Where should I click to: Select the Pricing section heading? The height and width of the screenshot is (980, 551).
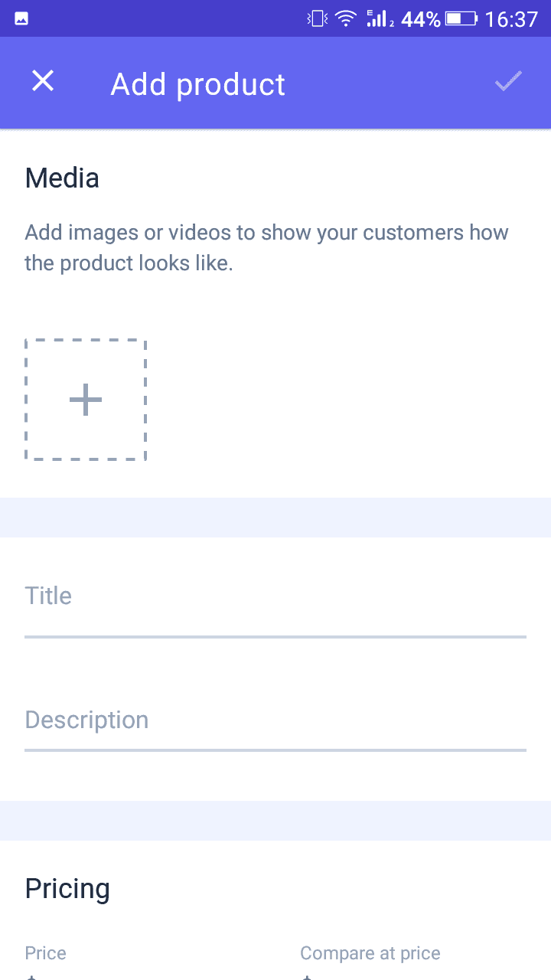coord(67,888)
